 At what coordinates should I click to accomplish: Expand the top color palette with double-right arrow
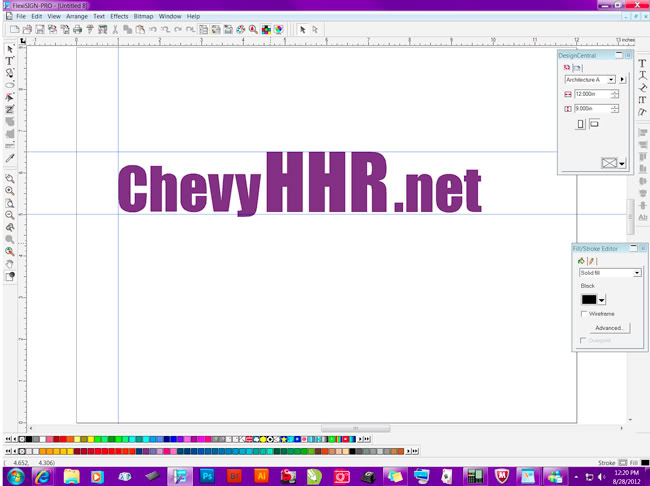point(367,439)
